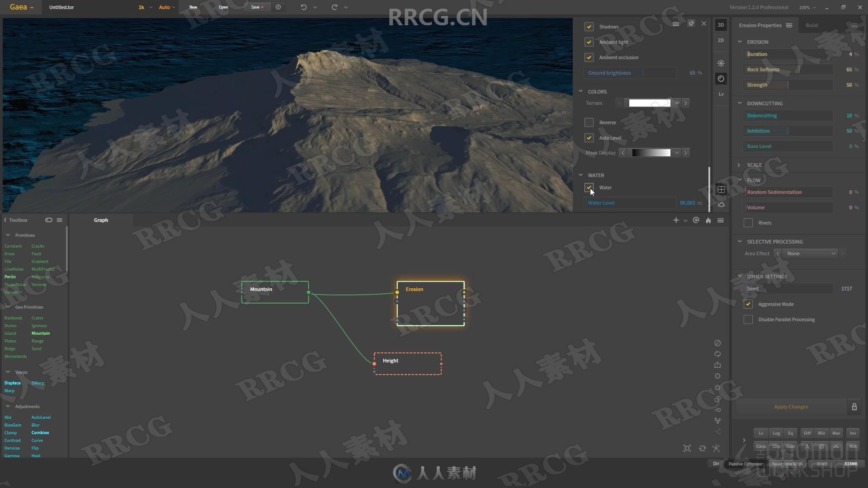
Task: Open the Toolbox panel menu
Action: [59, 220]
